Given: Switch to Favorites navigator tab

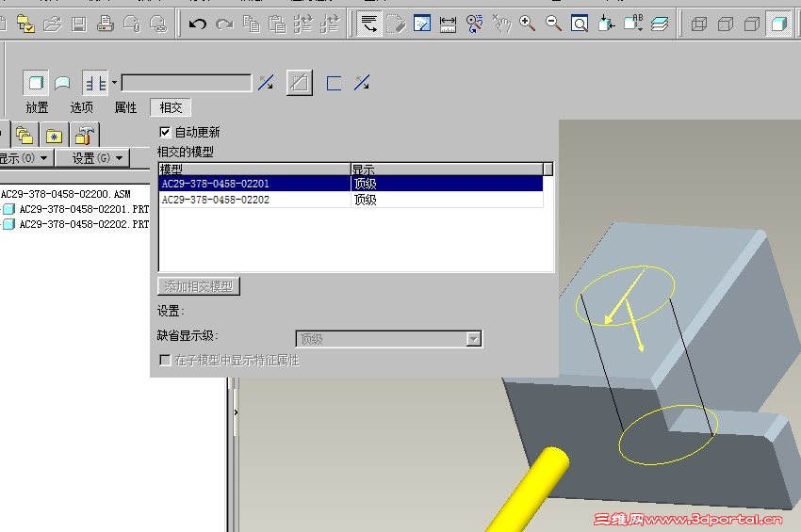Looking at the screenshot, I should (54, 136).
